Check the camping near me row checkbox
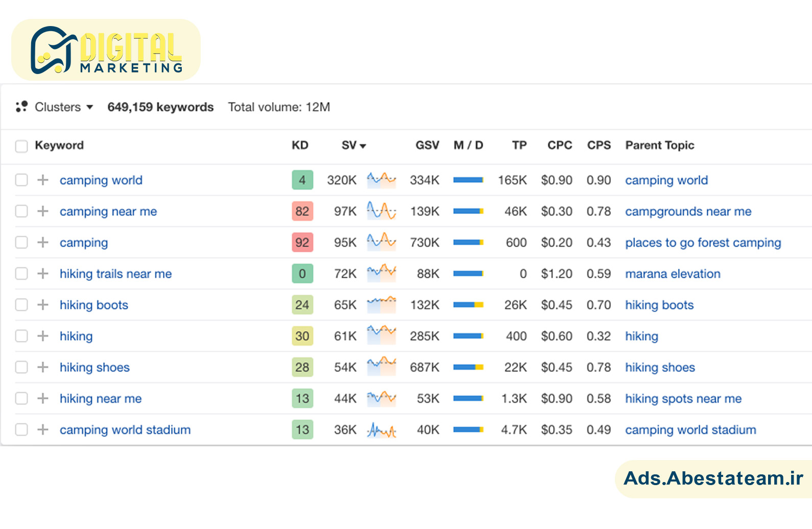The width and height of the screenshot is (812, 529). [x=21, y=211]
